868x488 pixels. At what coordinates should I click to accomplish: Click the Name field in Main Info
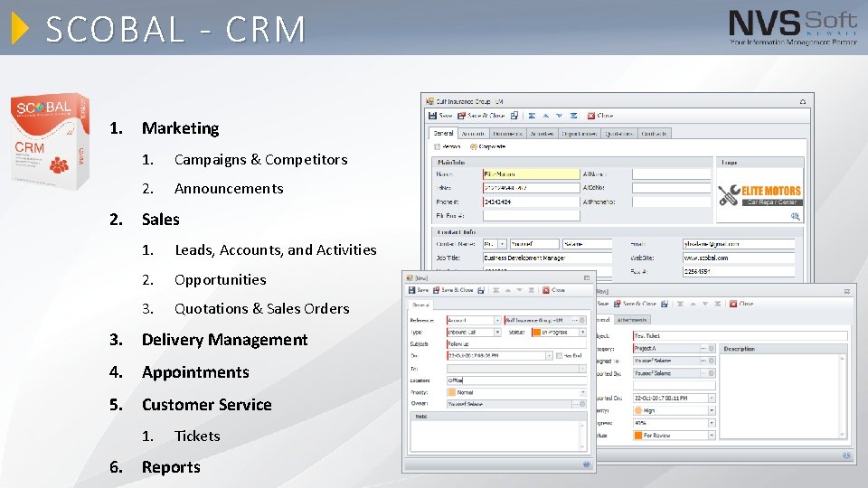pos(532,174)
